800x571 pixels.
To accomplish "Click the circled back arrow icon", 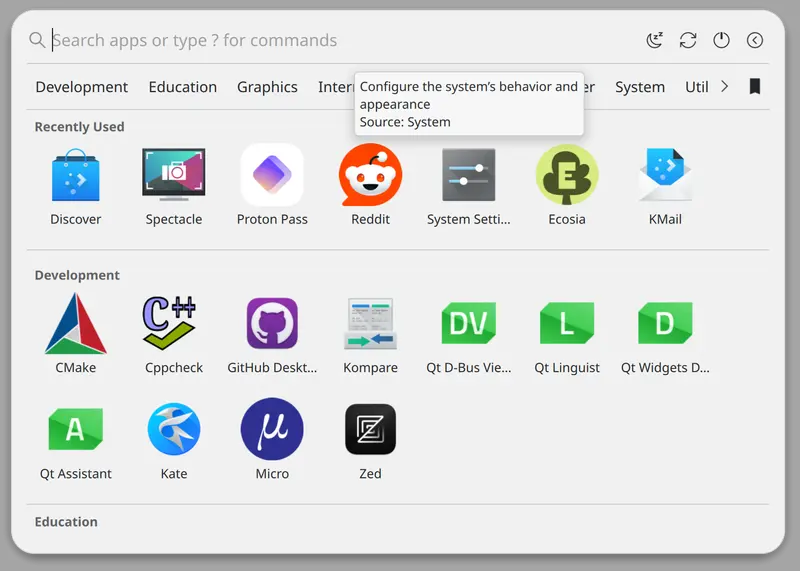I will coord(755,40).
